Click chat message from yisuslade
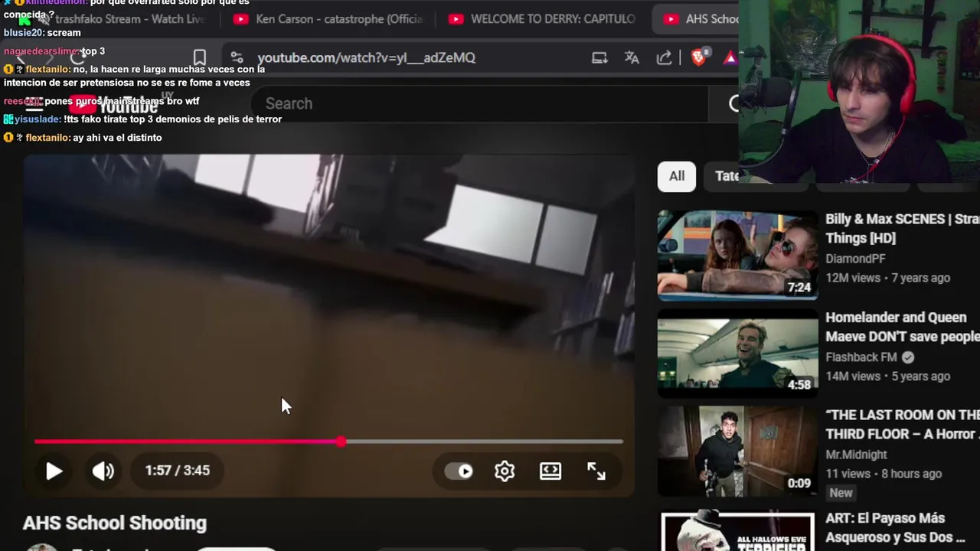Viewport: 980px width, 551px height. (x=142, y=119)
